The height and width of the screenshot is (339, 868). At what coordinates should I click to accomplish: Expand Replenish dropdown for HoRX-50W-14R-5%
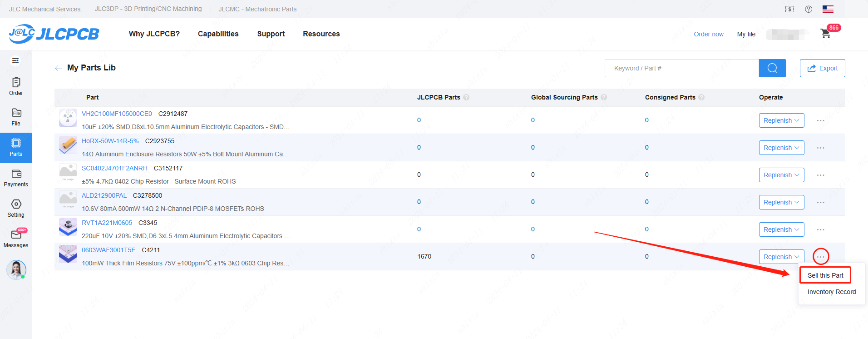point(782,148)
